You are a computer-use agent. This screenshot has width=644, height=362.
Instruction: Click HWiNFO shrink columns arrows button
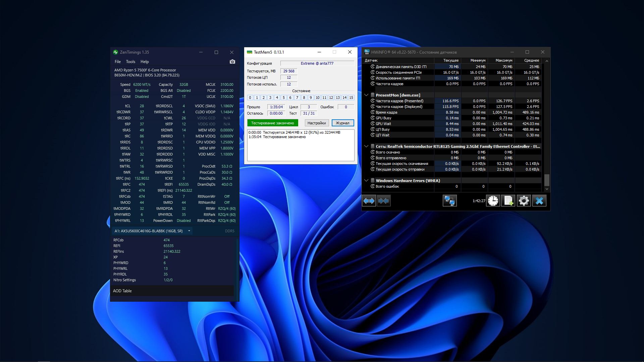383,201
